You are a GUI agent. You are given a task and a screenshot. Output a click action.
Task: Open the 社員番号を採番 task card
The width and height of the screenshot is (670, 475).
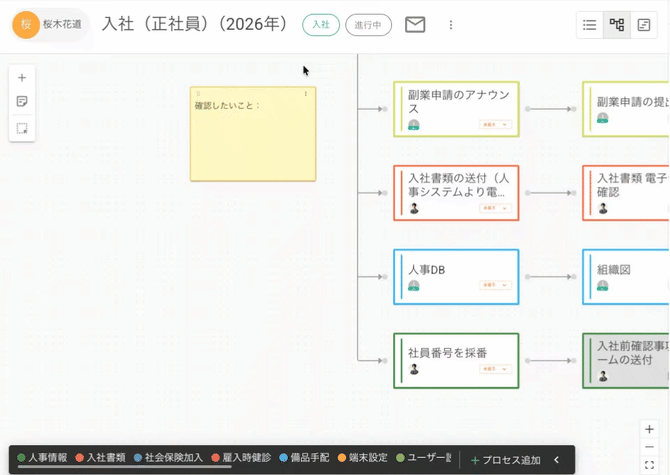point(456,361)
